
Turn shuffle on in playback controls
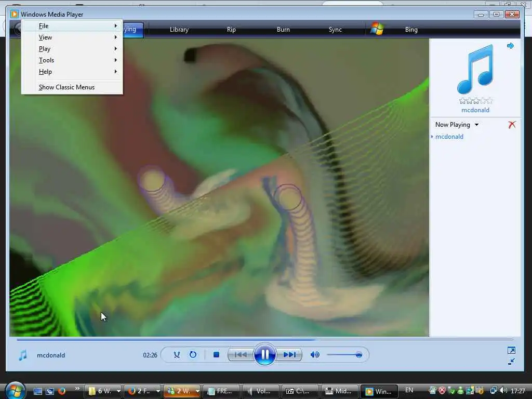[x=177, y=355]
